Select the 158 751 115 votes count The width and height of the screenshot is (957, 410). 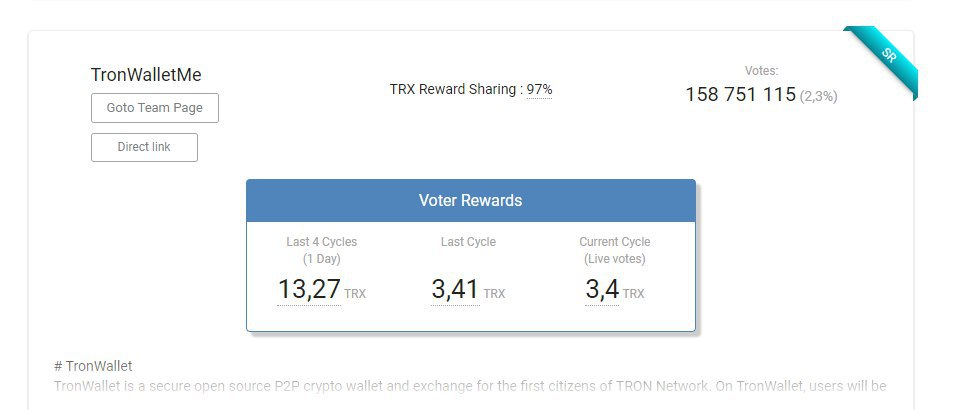tap(740, 95)
